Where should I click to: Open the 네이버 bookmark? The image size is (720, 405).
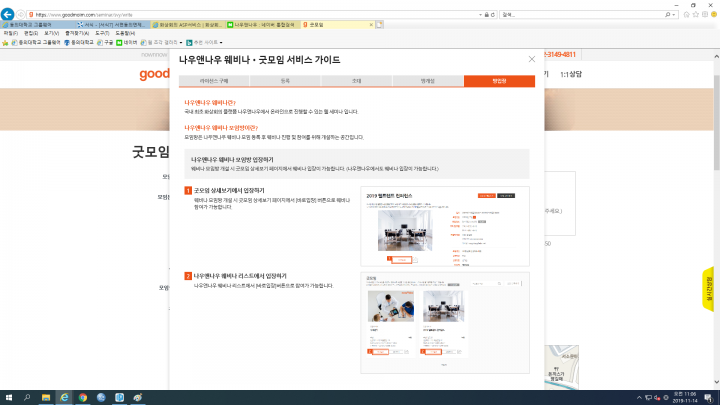point(127,43)
